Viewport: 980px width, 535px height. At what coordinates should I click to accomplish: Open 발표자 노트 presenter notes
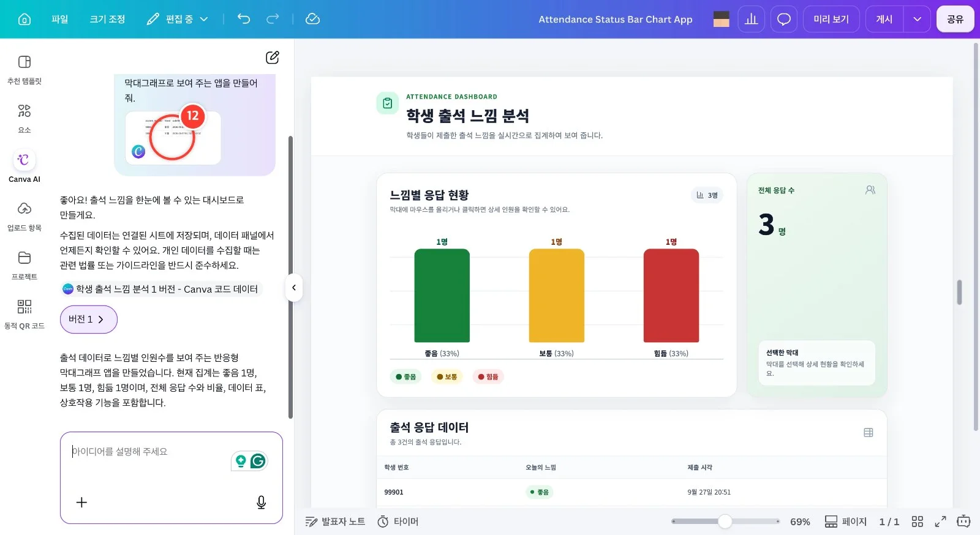(335, 522)
